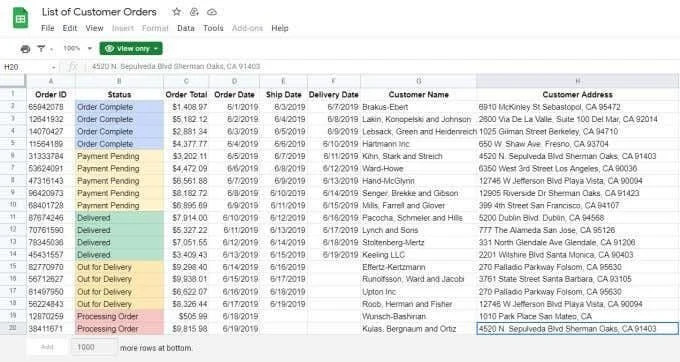The image size is (680, 362).
Task: Select the order date 6/10/2019 in row 11
Action: 234,218
